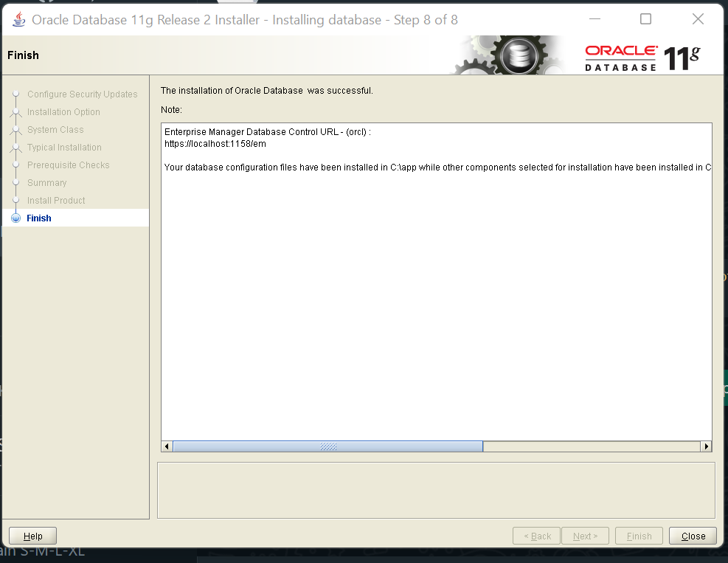Minimize the installer window
The image size is (728, 563).
[594, 19]
